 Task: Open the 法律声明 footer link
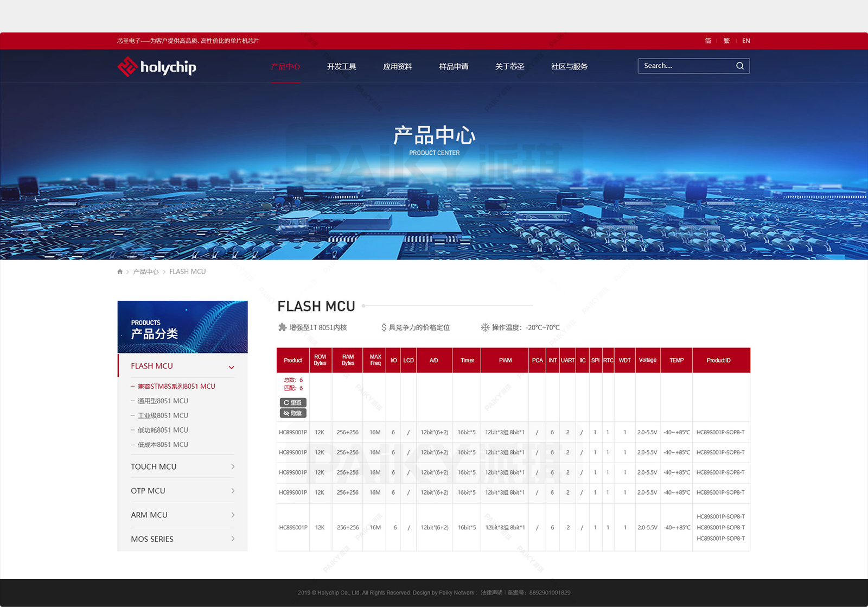[x=491, y=593]
